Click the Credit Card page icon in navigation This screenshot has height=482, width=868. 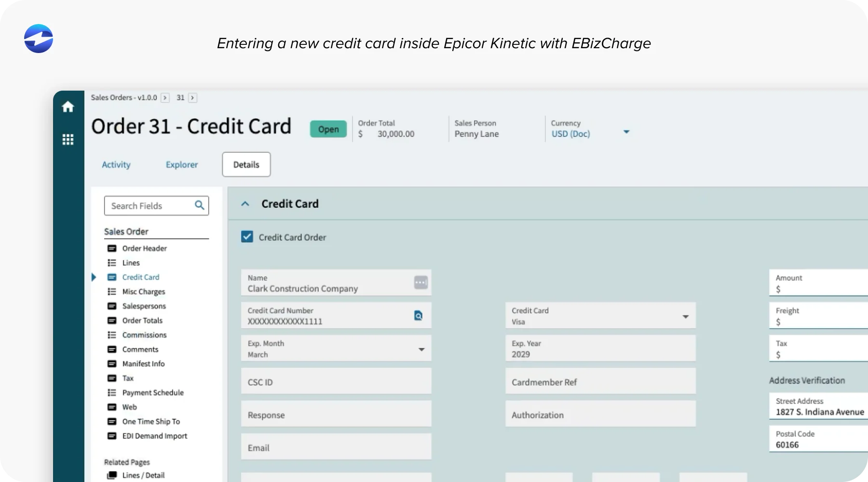coord(112,277)
